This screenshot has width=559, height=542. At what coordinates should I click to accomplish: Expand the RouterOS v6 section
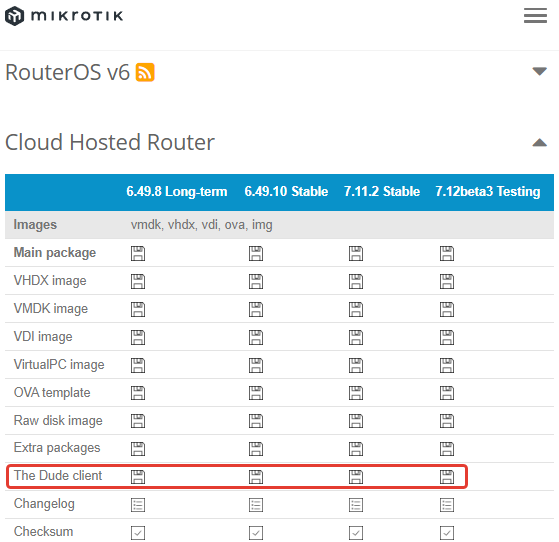(x=539, y=71)
